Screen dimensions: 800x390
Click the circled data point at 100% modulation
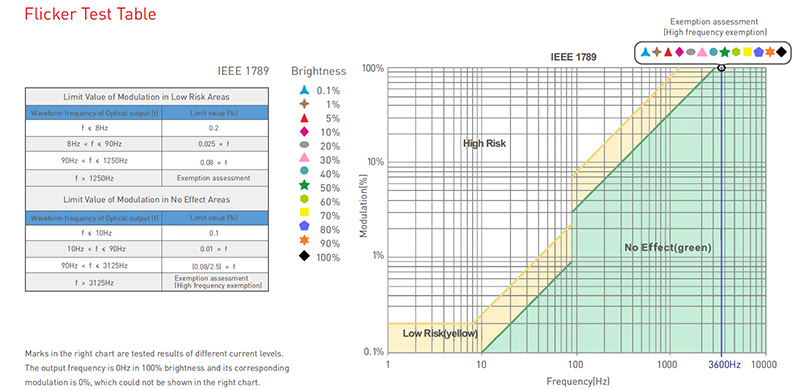tap(721, 67)
